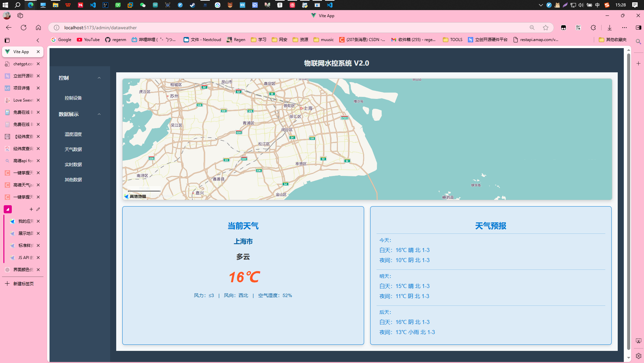
Task: Select 天气数据 menu item
Action: [73, 149]
